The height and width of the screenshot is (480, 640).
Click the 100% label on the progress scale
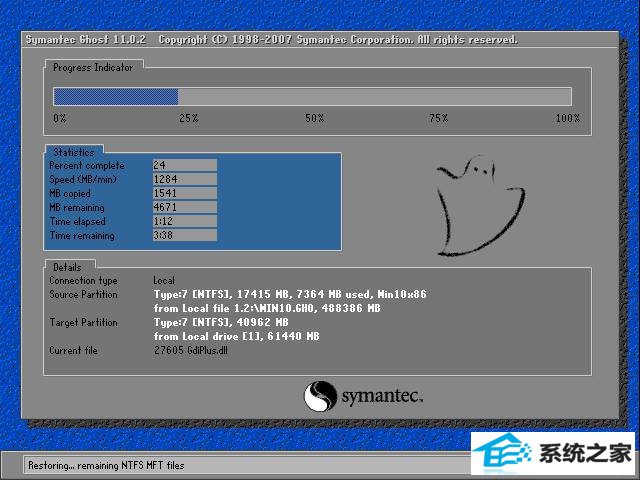click(x=567, y=119)
